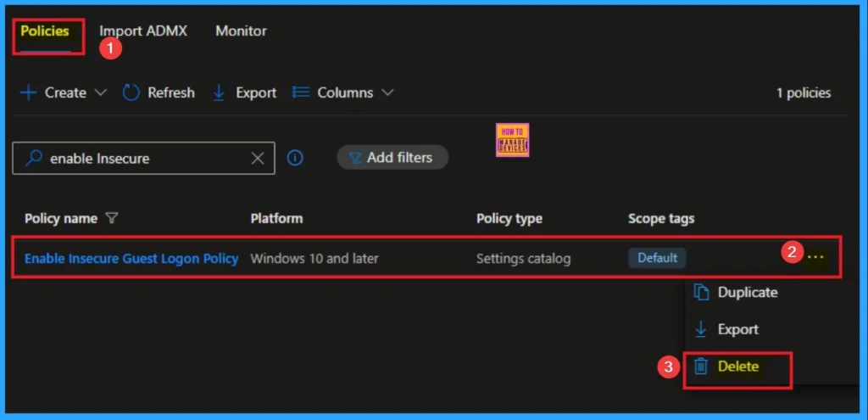Viewport: 868px width, 420px height.
Task: Click the Export download arrow in toolbar
Action: pos(219,92)
